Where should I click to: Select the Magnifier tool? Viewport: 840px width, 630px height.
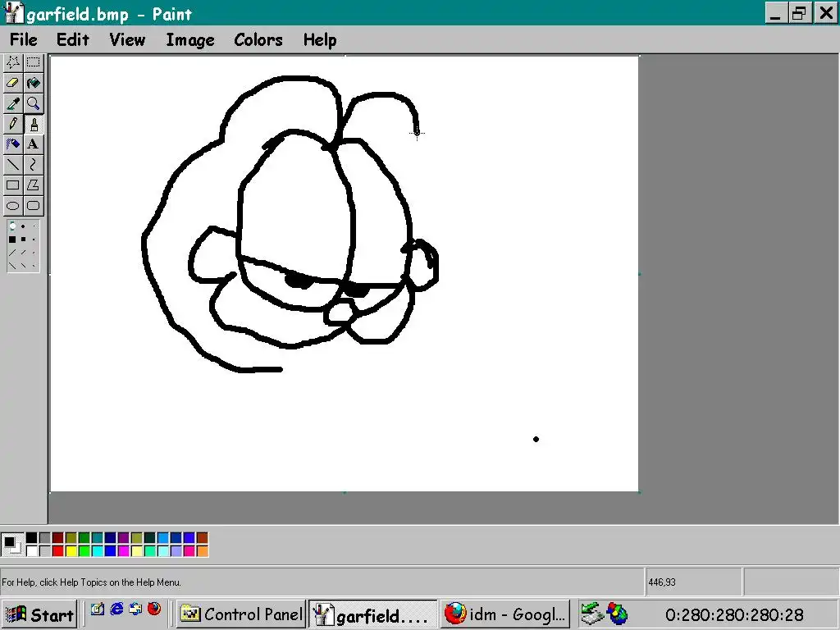(x=33, y=103)
